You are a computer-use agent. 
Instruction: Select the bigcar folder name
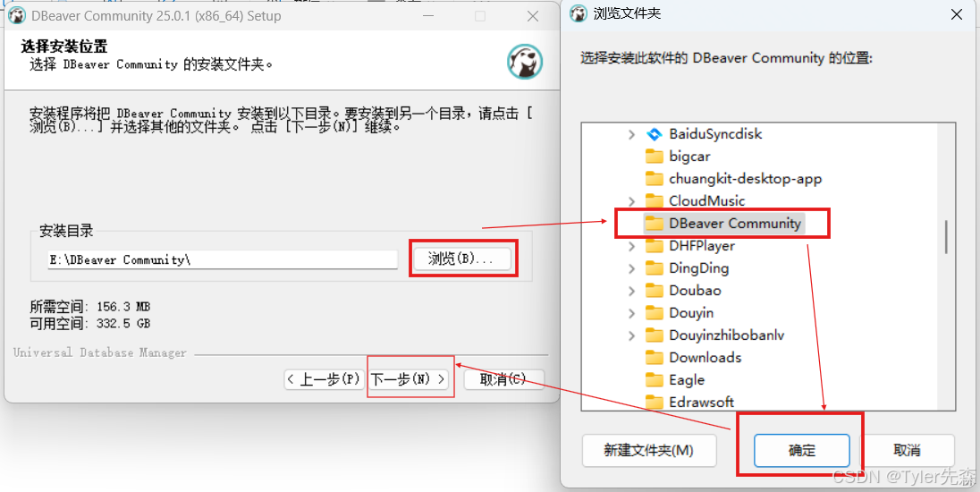coord(689,157)
